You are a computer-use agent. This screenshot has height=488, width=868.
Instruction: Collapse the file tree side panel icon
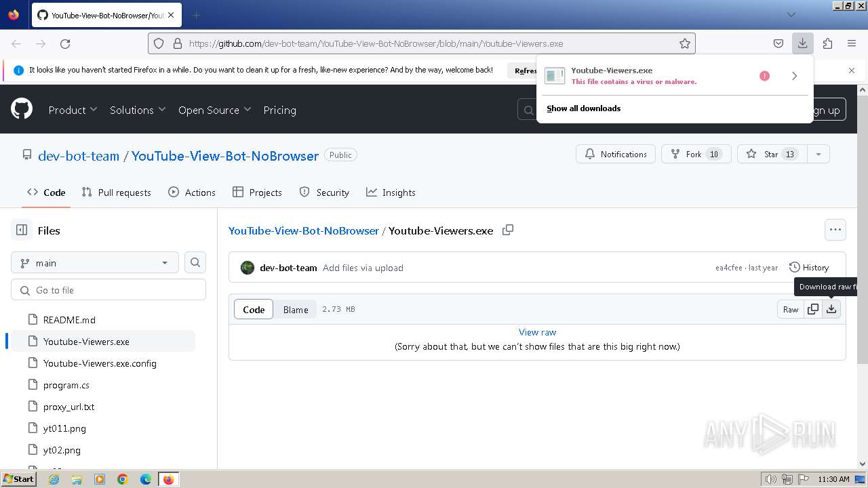pyautogui.click(x=22, y=230)
